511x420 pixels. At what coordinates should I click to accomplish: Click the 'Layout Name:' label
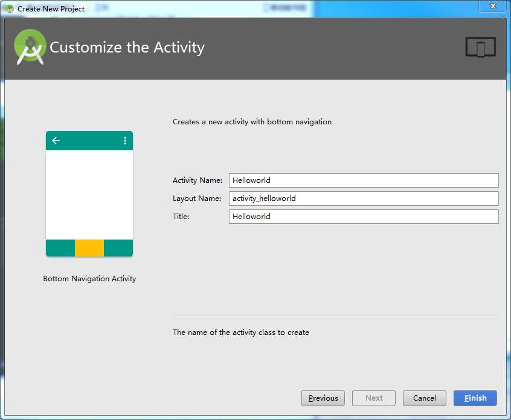point(197,199)
